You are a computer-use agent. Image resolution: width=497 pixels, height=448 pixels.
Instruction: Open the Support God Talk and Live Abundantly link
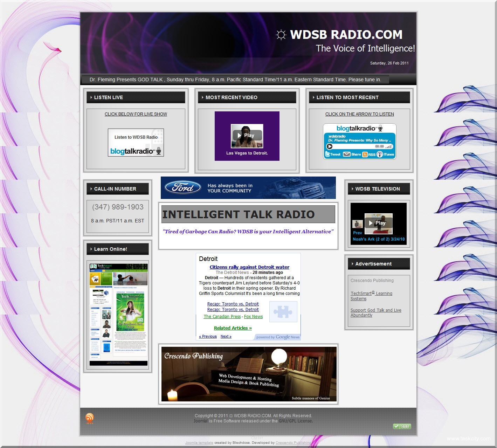(x=376, y=313)
